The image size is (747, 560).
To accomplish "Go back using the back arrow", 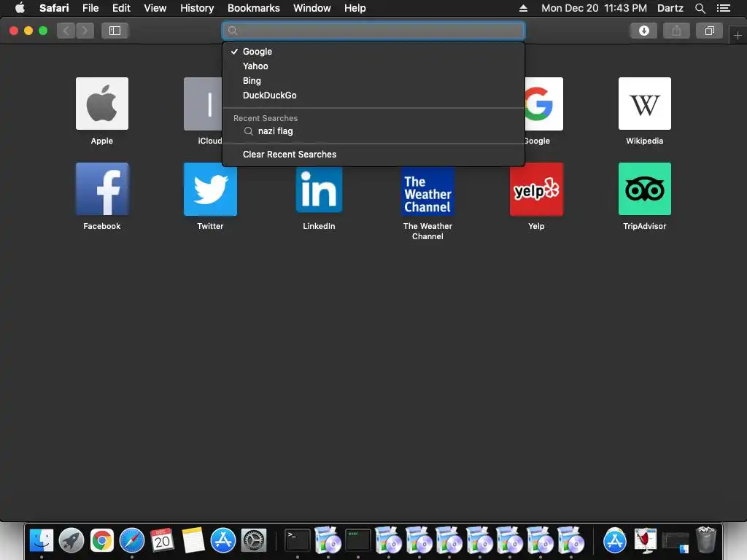I will pos(66,31).
